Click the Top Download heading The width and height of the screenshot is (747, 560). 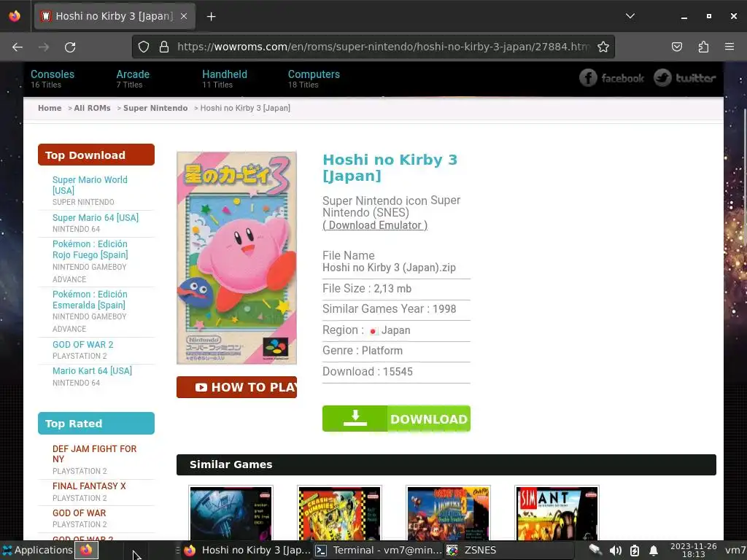click(x=96, y=155)
